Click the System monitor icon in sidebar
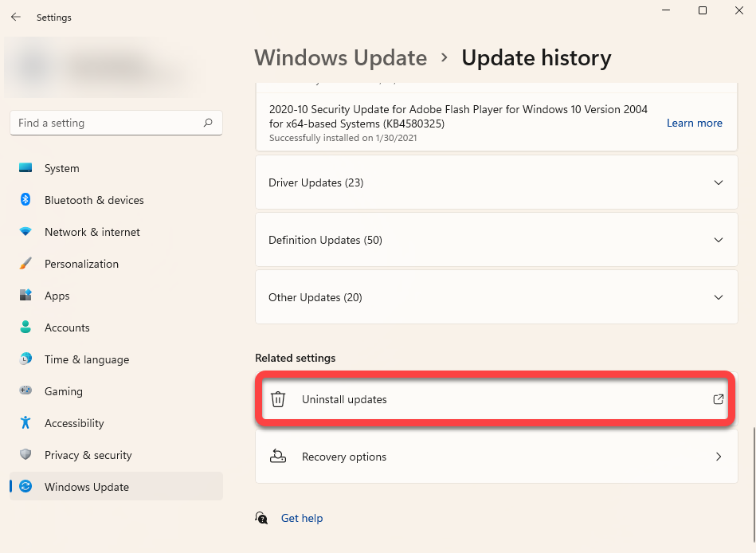The width and height of the screenshot is (756, 553). 25,168
